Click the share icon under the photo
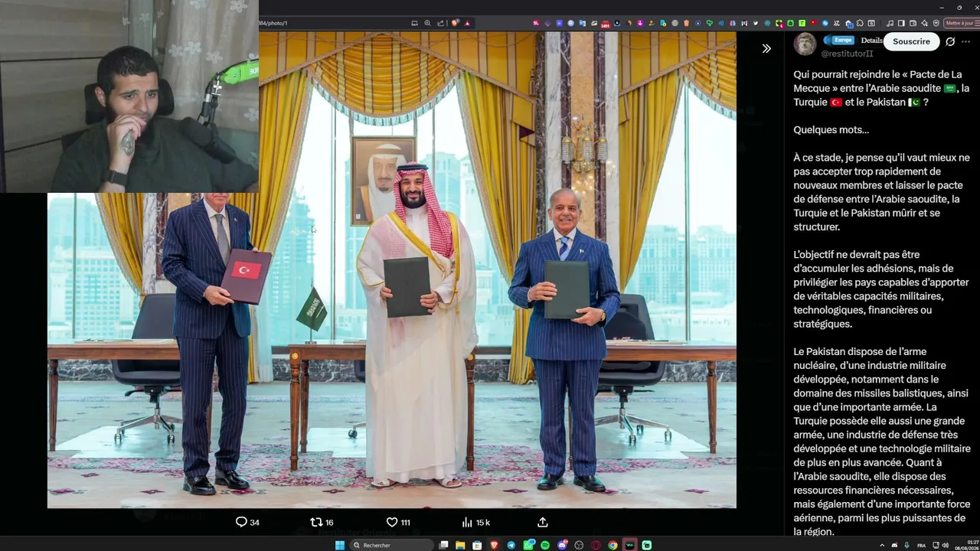Screen dimensions: 980x551 click(543, 522)
